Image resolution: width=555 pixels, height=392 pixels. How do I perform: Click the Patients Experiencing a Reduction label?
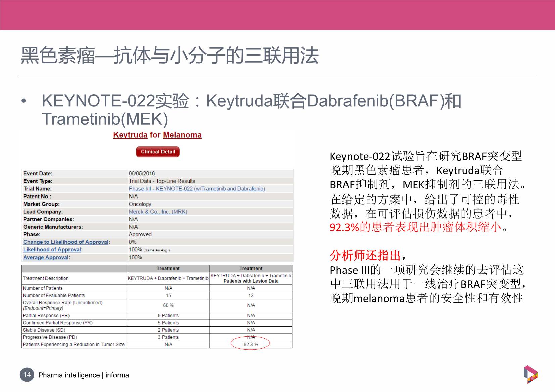point(74,344)
